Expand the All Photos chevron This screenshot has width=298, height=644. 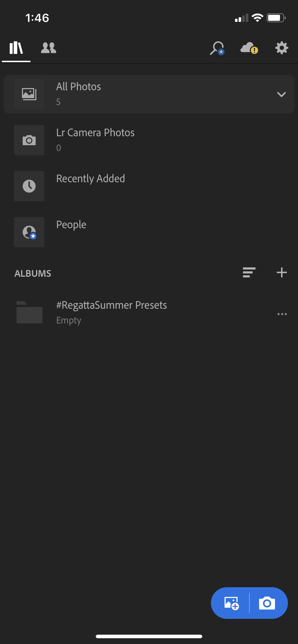point(281,95)
